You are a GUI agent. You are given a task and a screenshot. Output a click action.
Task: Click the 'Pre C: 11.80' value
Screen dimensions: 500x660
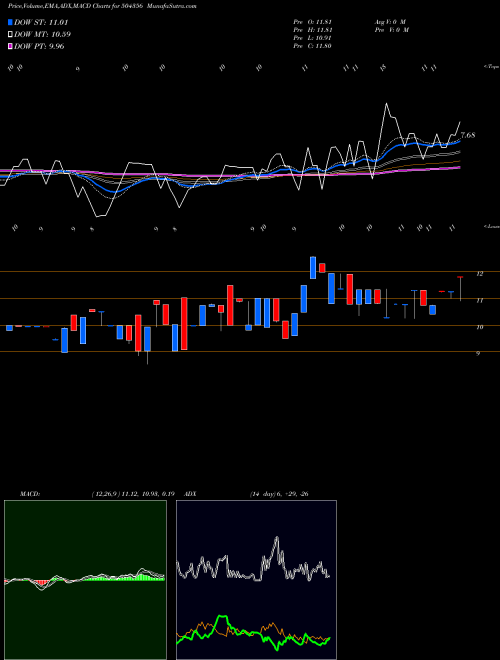pos(313,46)
